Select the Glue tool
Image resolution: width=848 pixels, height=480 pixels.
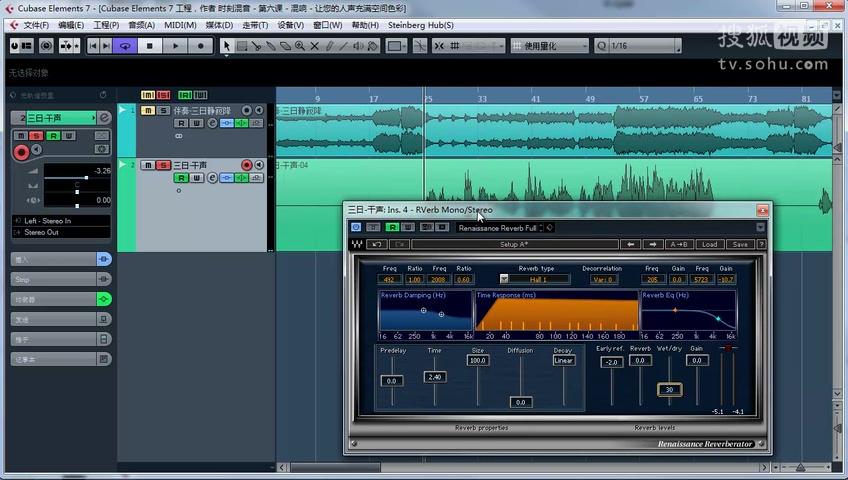click(271, 46)
